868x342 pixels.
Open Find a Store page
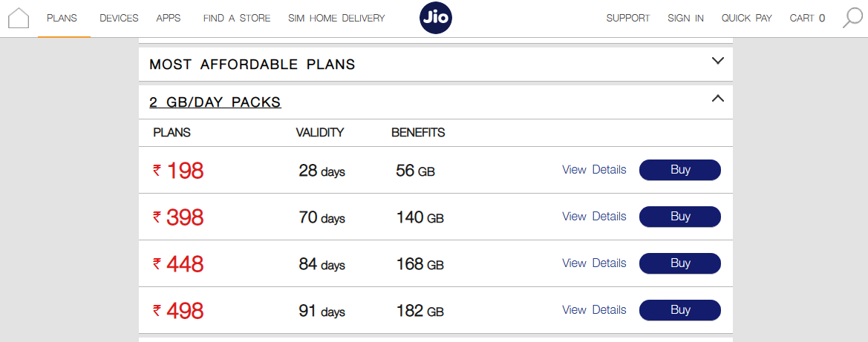pos(236,18)
